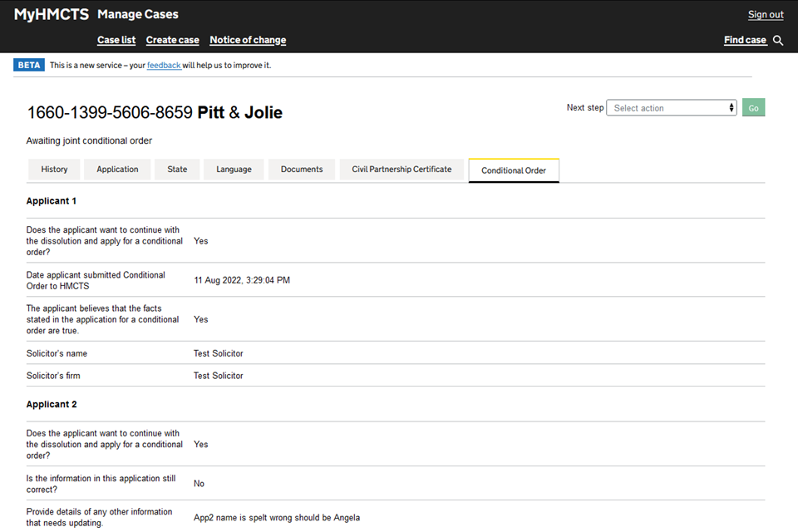Open the Application tab
The height and width of the screenshot is (532, 798).
pyautogui.click(x=117, y=170)
